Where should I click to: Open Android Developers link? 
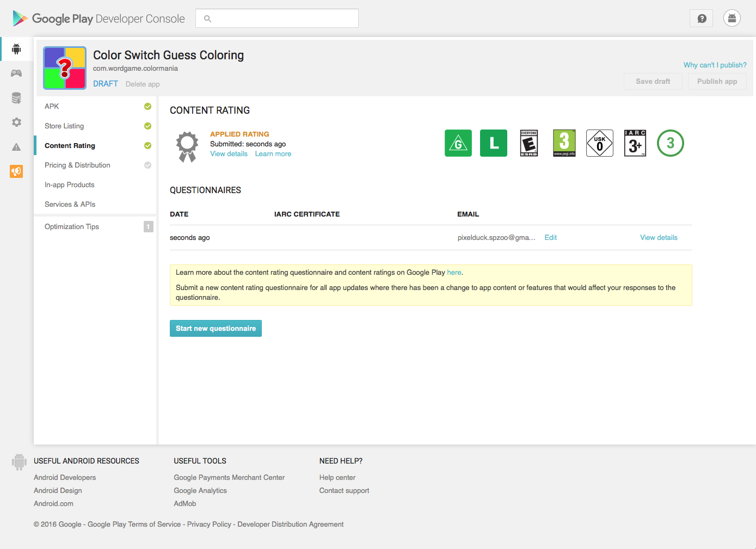tap(65, 478)
